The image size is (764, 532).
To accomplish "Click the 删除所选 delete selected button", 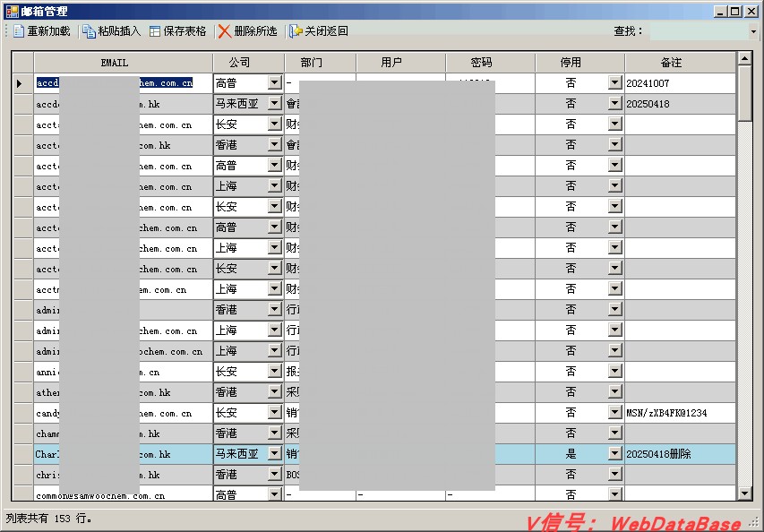I will (247, 31).
